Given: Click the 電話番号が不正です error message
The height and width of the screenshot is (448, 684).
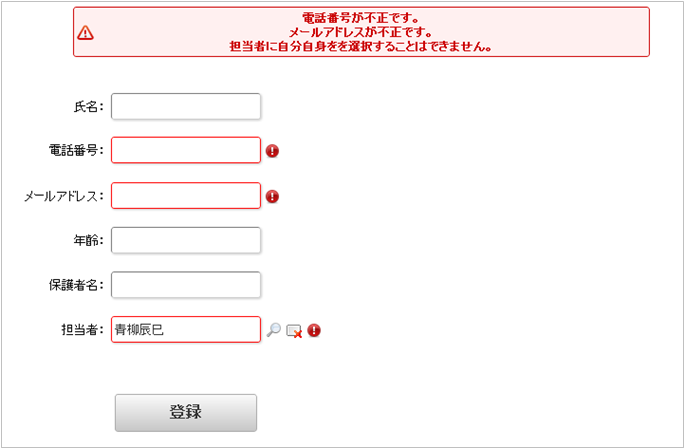Looking at the screenshot, I should tap(360, 18).
